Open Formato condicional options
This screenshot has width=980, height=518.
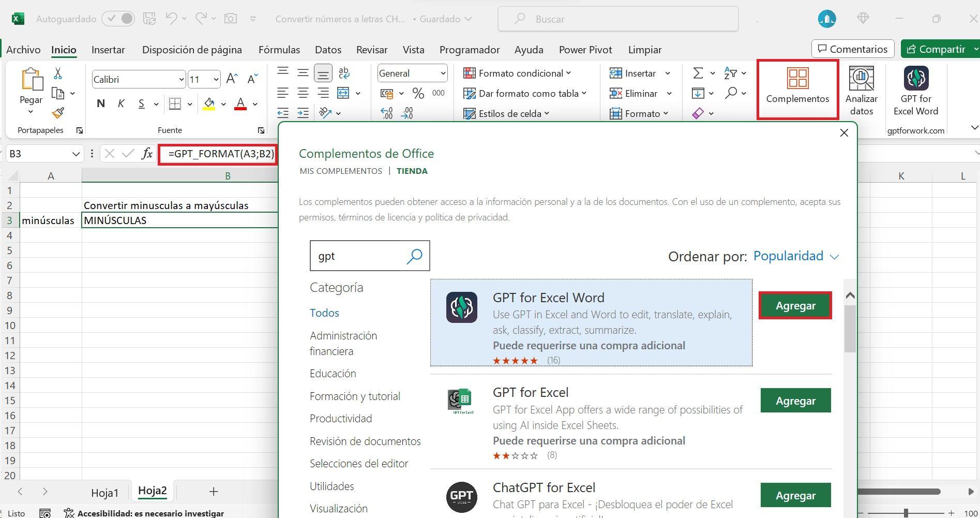pos(519,73)
